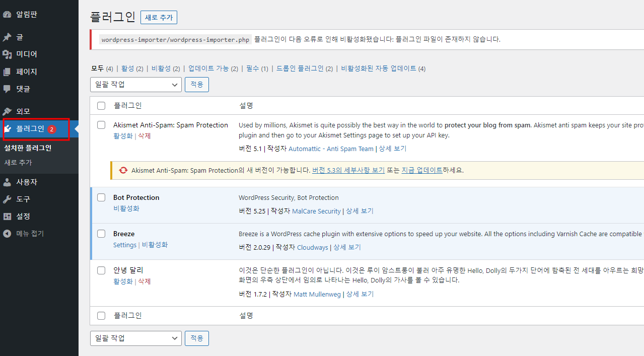644x356 pixels.
Task: Activate 안녕 달리 via 활성화 link
Action: 123,281
